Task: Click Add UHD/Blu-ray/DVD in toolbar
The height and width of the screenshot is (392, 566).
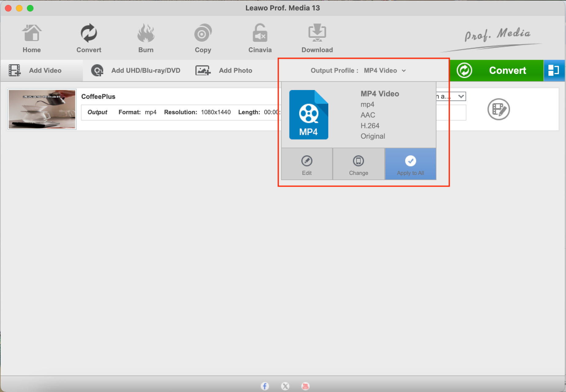Action: click(x=136, y=70)
